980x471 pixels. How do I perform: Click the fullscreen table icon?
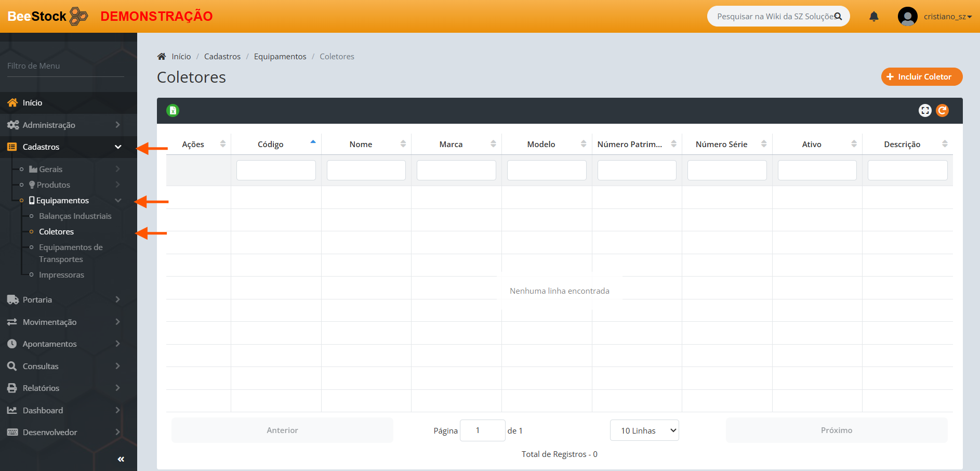click(x=925, y=110)
